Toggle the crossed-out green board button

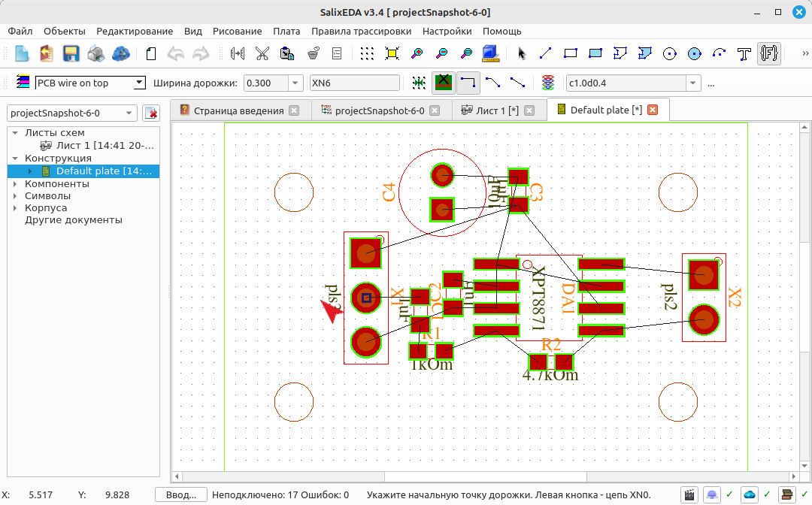tap(444, 83)
